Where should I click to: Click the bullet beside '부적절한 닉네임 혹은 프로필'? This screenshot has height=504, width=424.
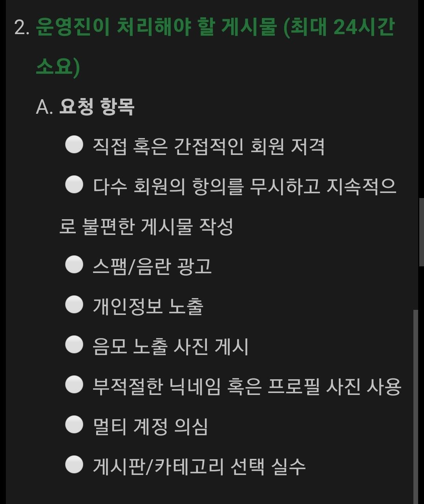pos(74,385)
